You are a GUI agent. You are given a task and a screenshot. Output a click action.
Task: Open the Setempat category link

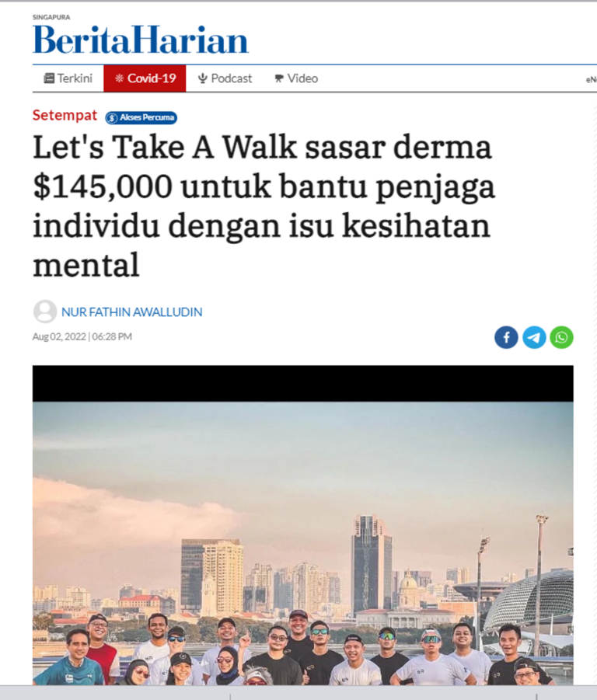tap(65, 116)
